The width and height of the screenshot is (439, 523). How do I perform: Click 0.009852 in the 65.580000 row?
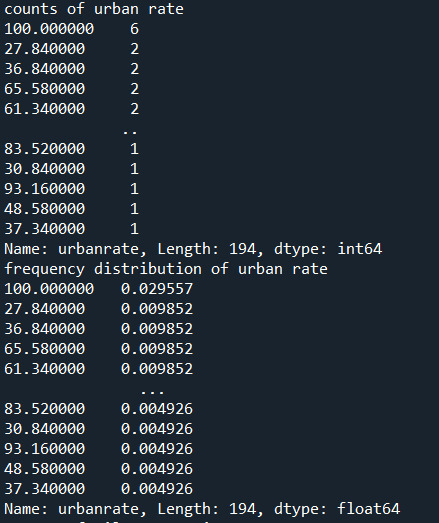[157, 349]
